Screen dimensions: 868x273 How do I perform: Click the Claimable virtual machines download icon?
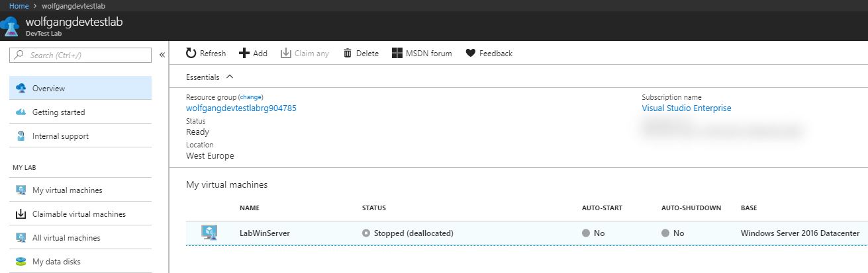21,214
